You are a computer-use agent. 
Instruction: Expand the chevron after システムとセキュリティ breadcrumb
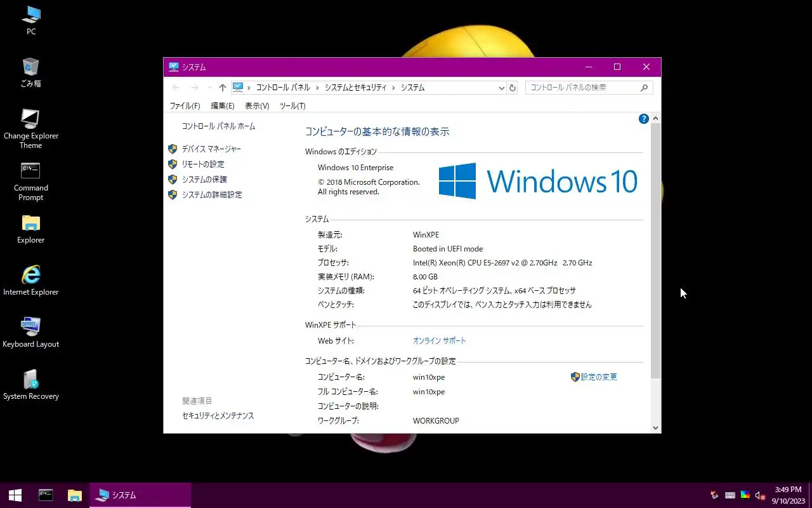pyautogui.click(x=393, y=88)
